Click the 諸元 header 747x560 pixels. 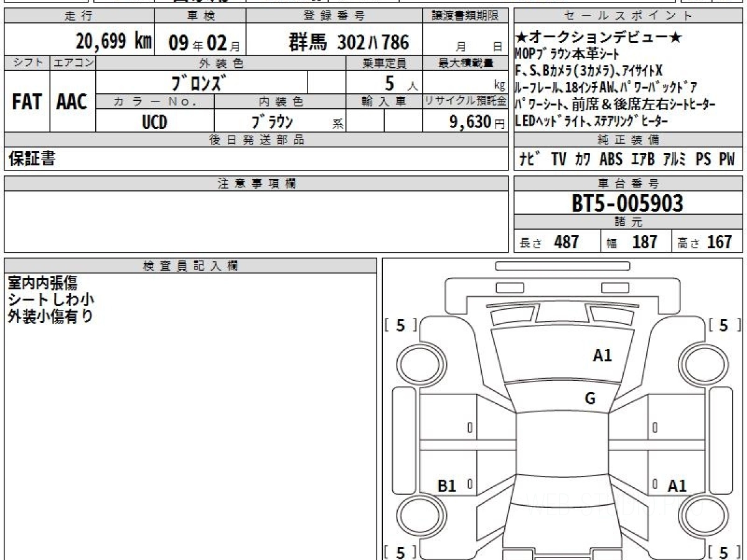tap(629, 223)
